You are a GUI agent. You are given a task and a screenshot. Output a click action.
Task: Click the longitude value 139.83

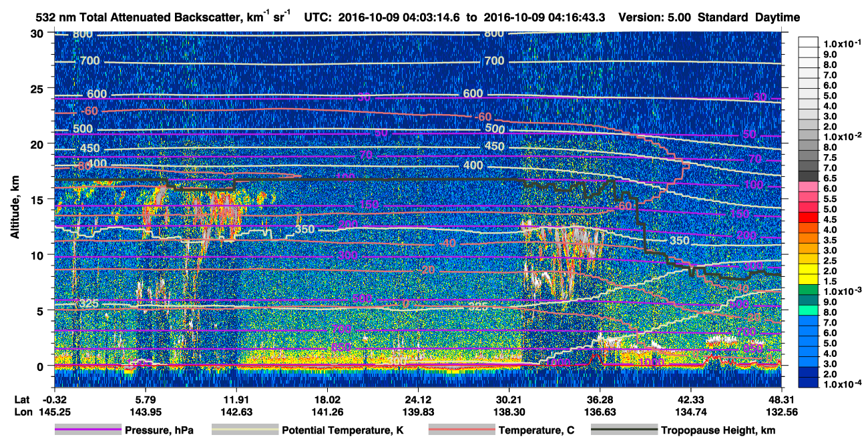(418, 412)
